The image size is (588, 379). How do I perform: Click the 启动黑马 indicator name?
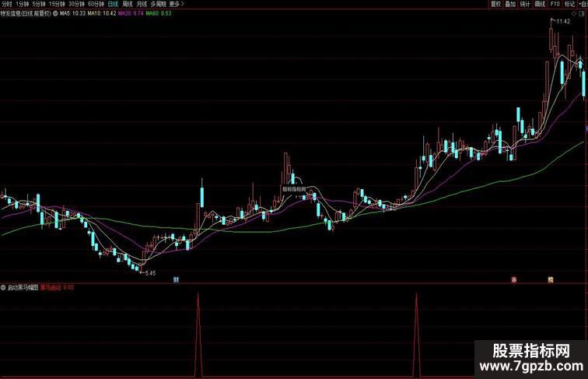23,287
